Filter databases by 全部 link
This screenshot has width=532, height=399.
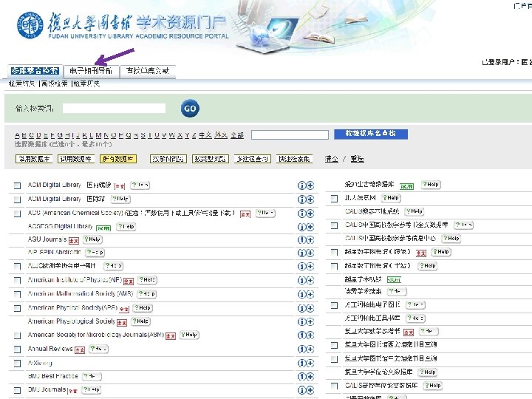(237, 135)
